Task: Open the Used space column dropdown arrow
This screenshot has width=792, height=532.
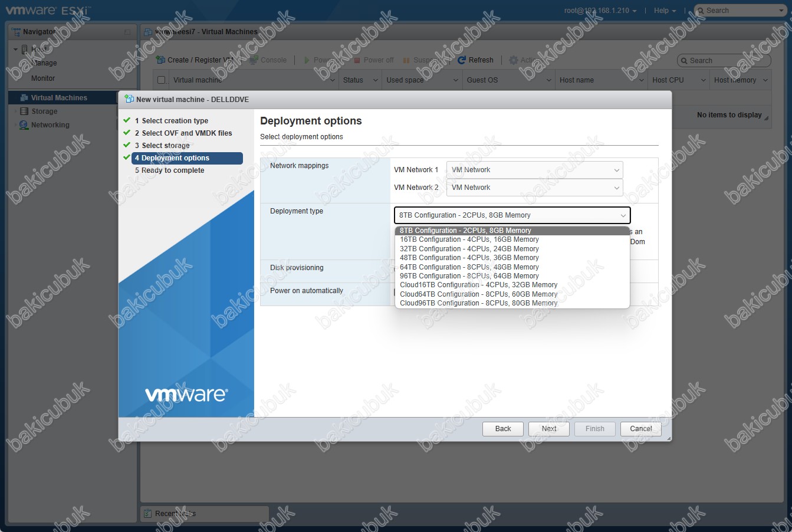Action: (456, 80)
